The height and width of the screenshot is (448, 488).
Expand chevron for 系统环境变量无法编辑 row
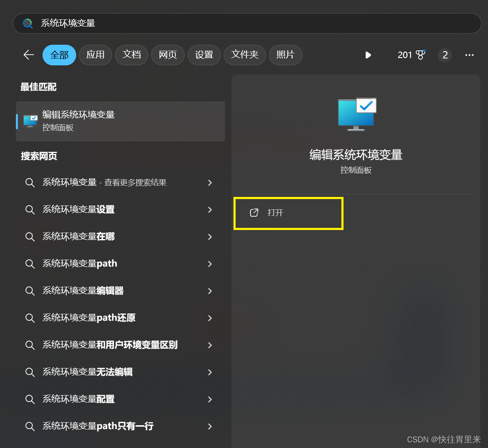point(210,372)
